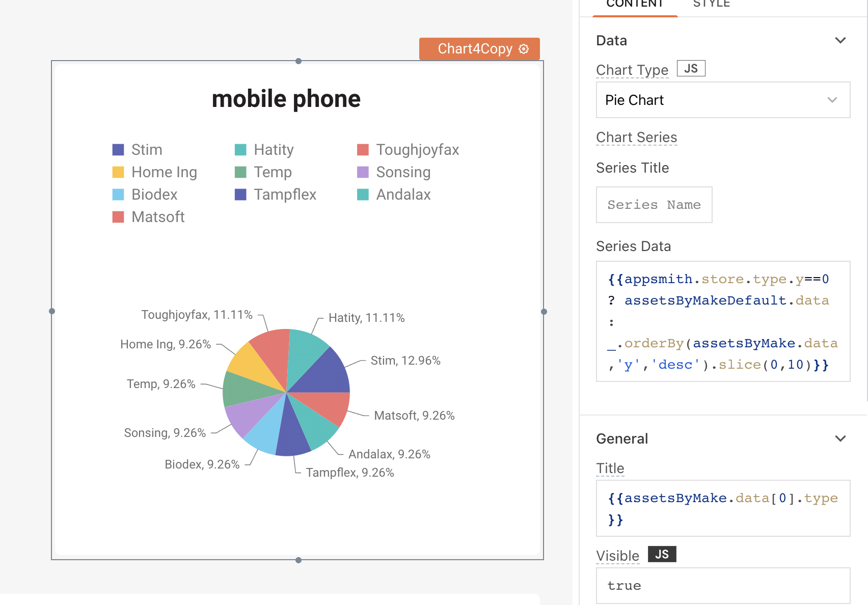The height and width of the screenshot is (605, 868).
Task: Click the Home Ing legend label
Action: tap(164, 172)
